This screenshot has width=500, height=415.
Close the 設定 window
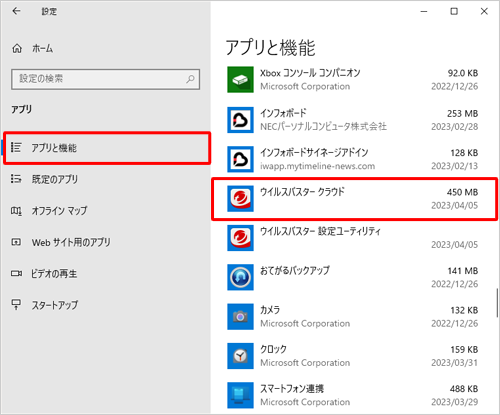(x=484, y=12)
